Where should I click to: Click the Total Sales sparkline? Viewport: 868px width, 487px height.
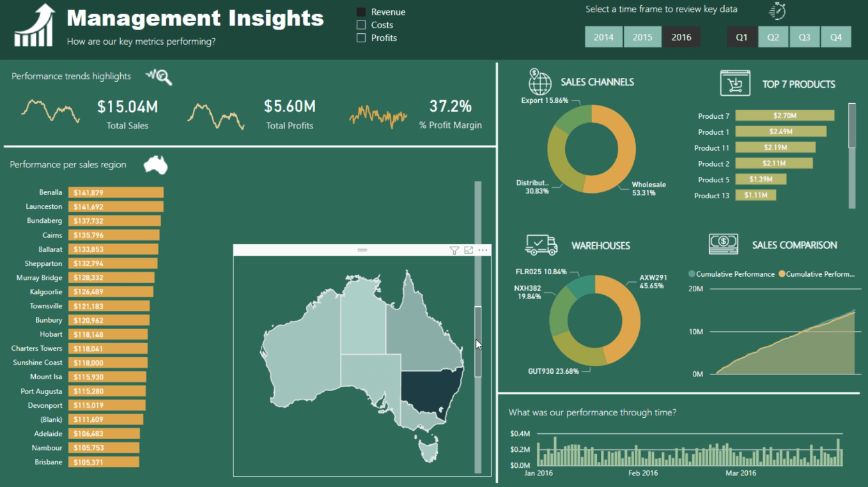click(x=50, y=111)
